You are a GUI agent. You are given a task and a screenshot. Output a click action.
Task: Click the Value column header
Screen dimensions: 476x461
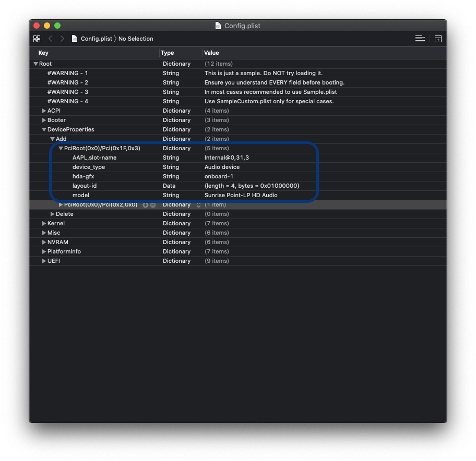[x=211, y=53]
